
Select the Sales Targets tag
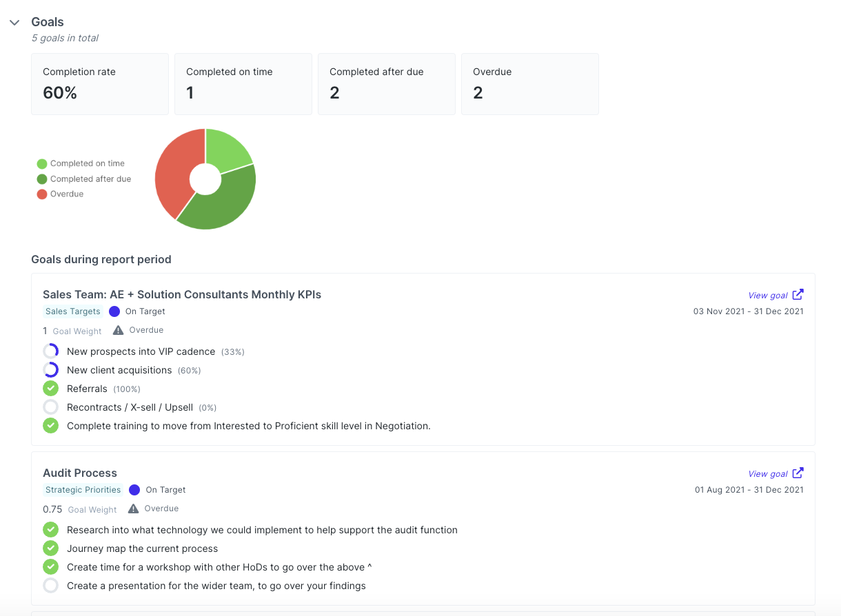click(72, 311)
